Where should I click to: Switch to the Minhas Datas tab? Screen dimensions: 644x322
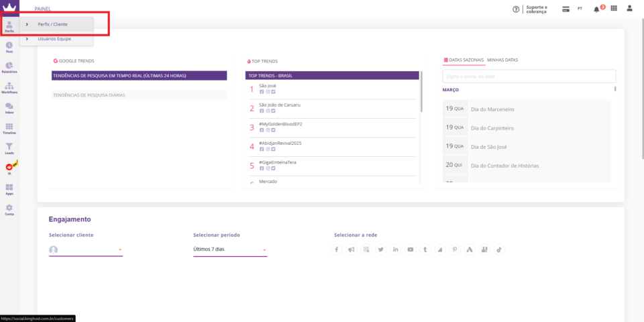pyautogui.click(x=502, y=60)
